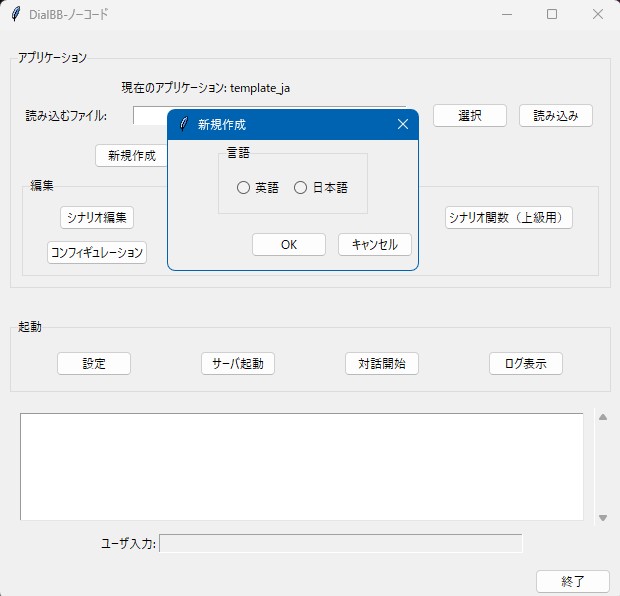Click the DialBB feather icon in main title bar
This screenshot has height=596, width=620.
coord(15,15)
